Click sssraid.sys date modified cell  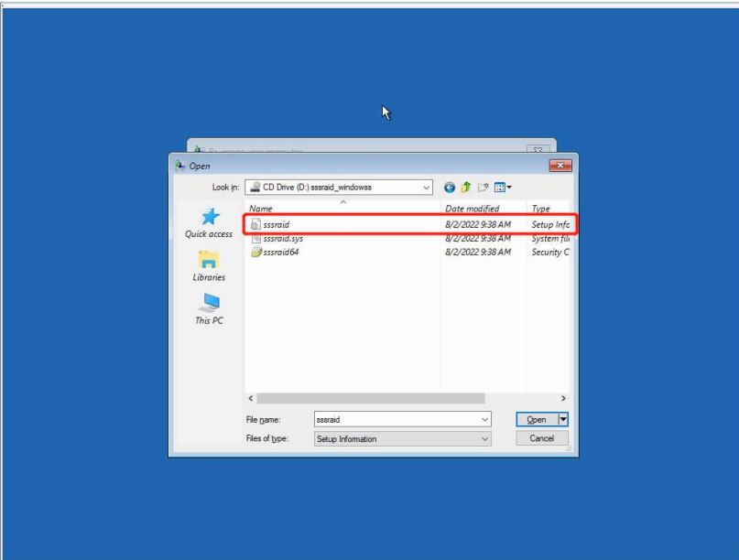pos(478,238)
